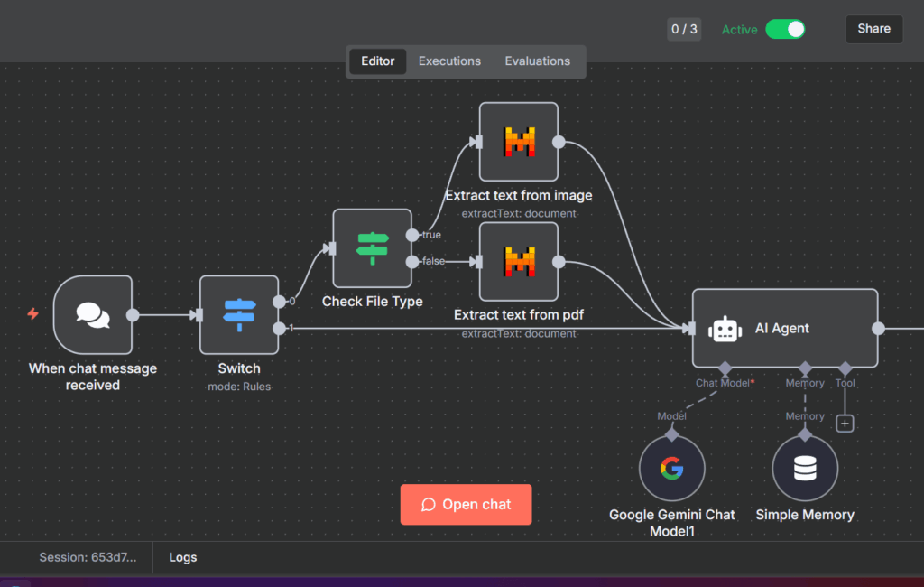The image size is (924, 587).
Task: Select the chat message trigger node
Action: click(x=92, y=314)
